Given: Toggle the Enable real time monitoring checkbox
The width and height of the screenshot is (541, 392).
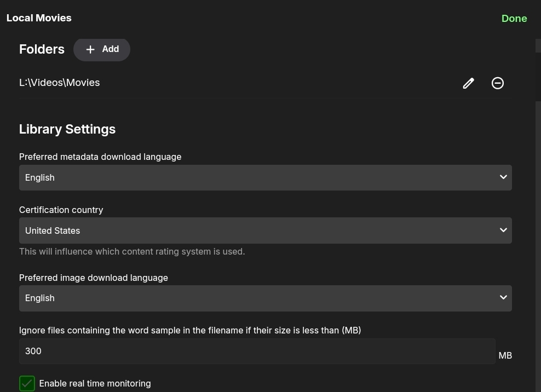Looking at the screenshot, I should tap(27, 383).
